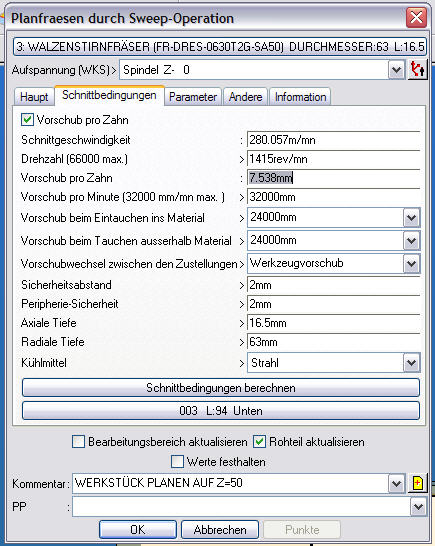Screen dimensions: 435x546
Task: Open the Kühlmittel Strahl dropdown
Action: (x=412, y=363)
